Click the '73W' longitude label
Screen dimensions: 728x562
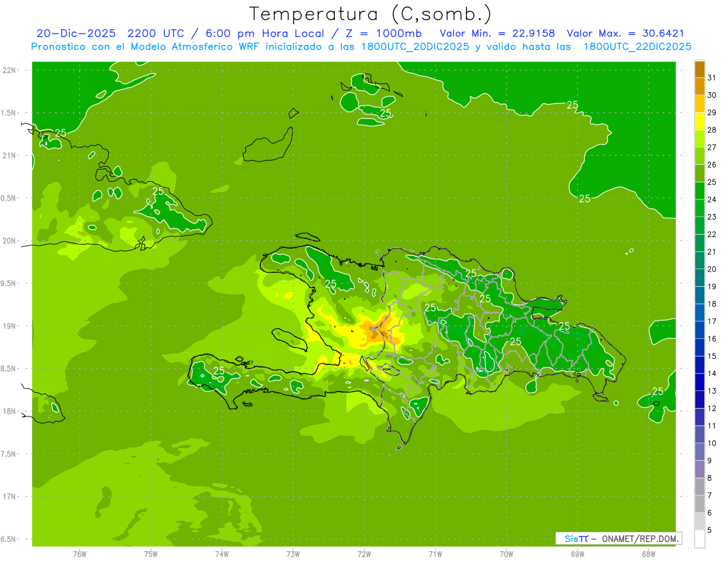(293, 554)
